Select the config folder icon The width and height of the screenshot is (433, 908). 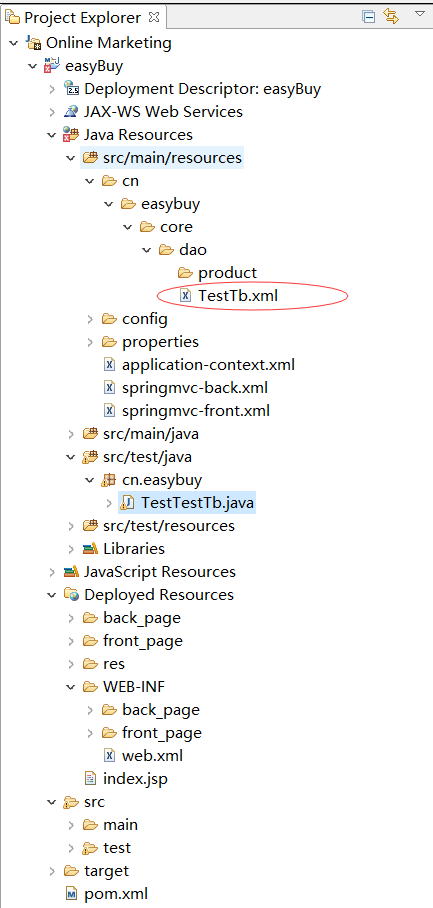(x=110, y=318)
